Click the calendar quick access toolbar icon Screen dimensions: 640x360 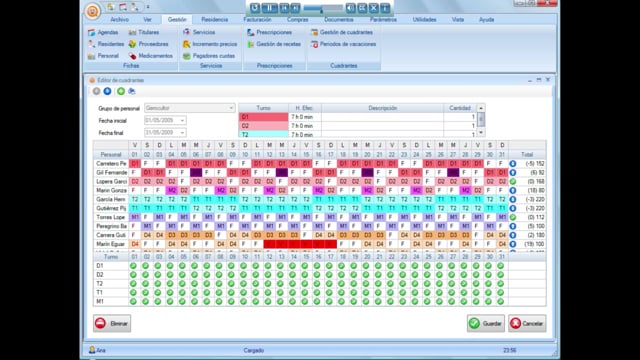tap(122, 7)
